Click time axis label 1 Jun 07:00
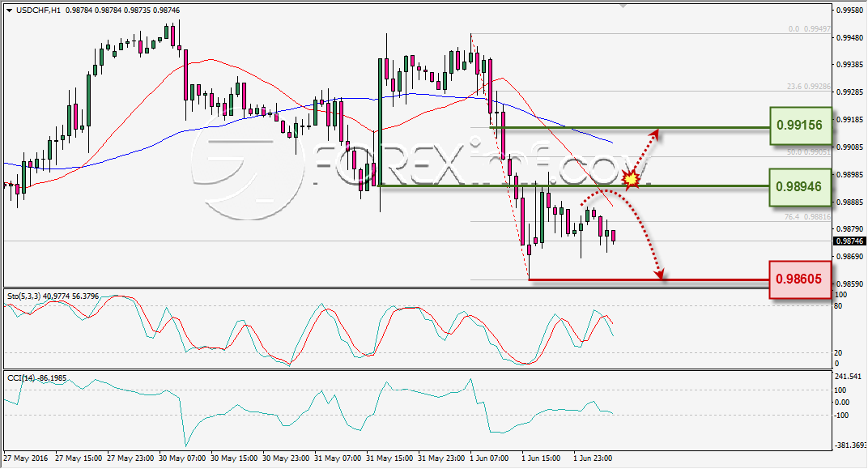Screen dimensions: 868x469 click(489, 458)
